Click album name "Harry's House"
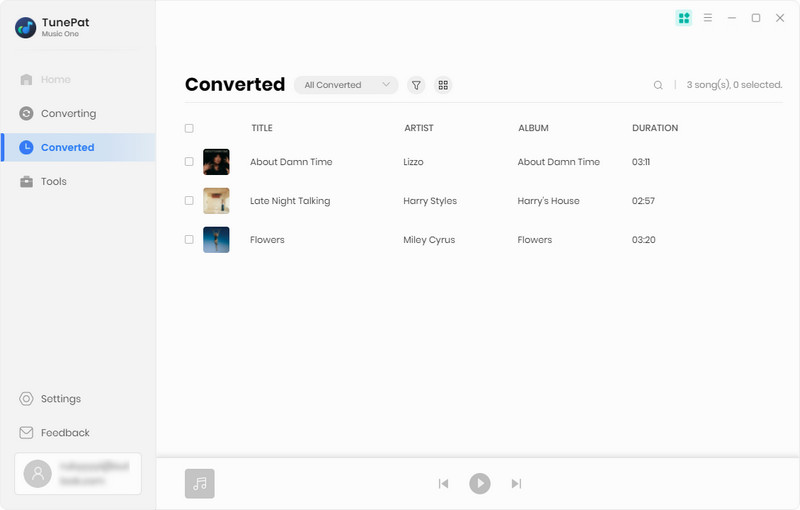Image resolution: width=800 pixels, height=510 pixels. 548,201
